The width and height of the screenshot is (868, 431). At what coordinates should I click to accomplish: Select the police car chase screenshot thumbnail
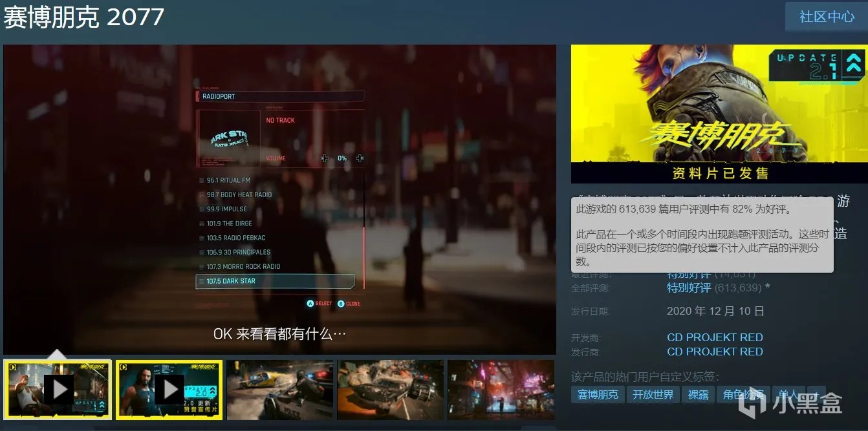click(280, 390)
